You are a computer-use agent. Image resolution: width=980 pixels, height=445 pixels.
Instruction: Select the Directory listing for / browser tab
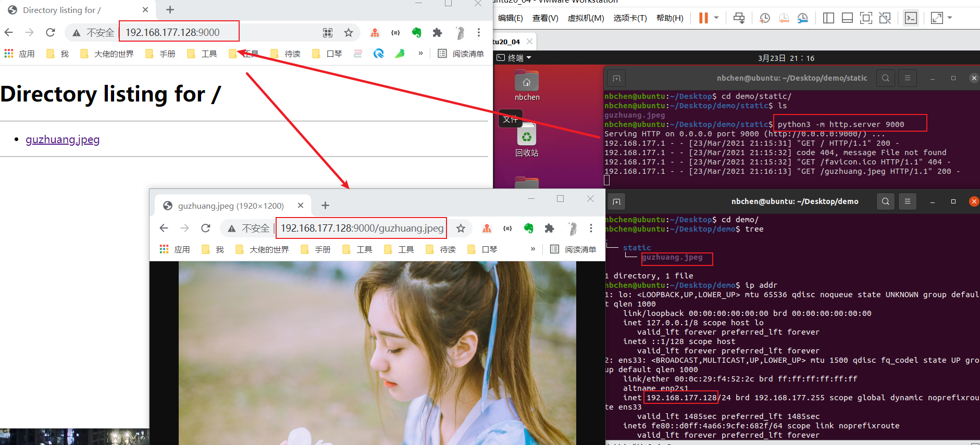(78, 10)
